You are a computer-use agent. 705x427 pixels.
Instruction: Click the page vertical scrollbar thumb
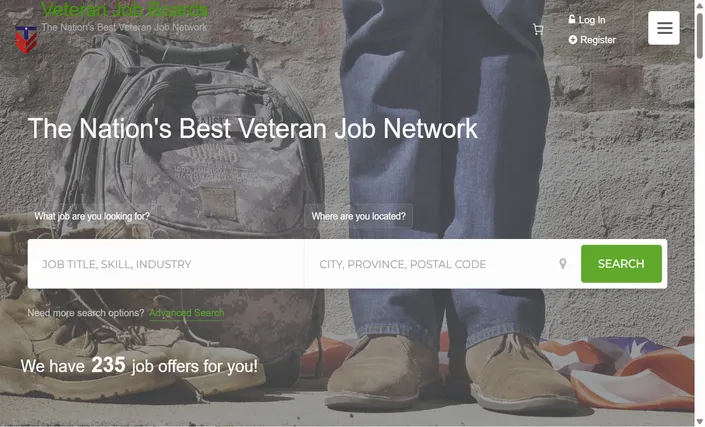coord(700,36)
